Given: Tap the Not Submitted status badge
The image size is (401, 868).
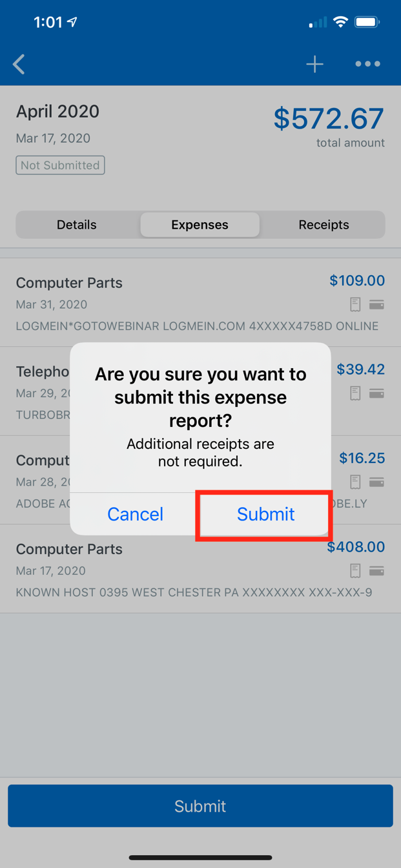Looking at the screenshot, I should click(60, 165).
